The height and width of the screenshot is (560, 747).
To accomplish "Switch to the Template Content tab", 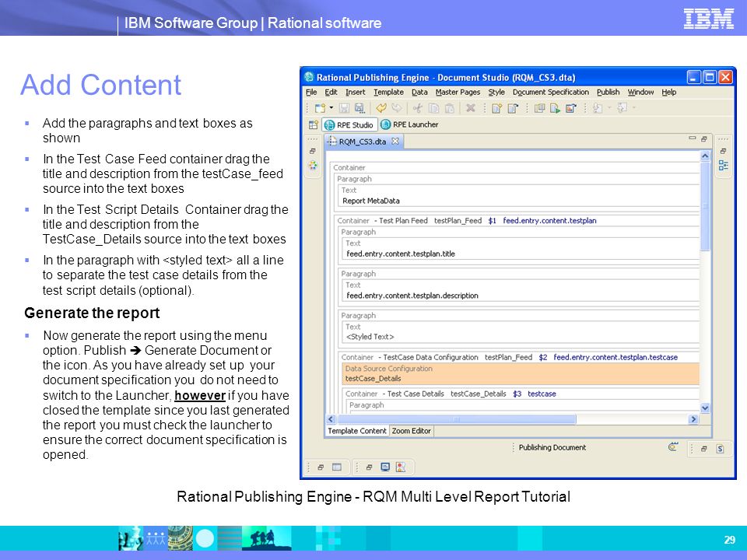I will (x=357, y=431).
